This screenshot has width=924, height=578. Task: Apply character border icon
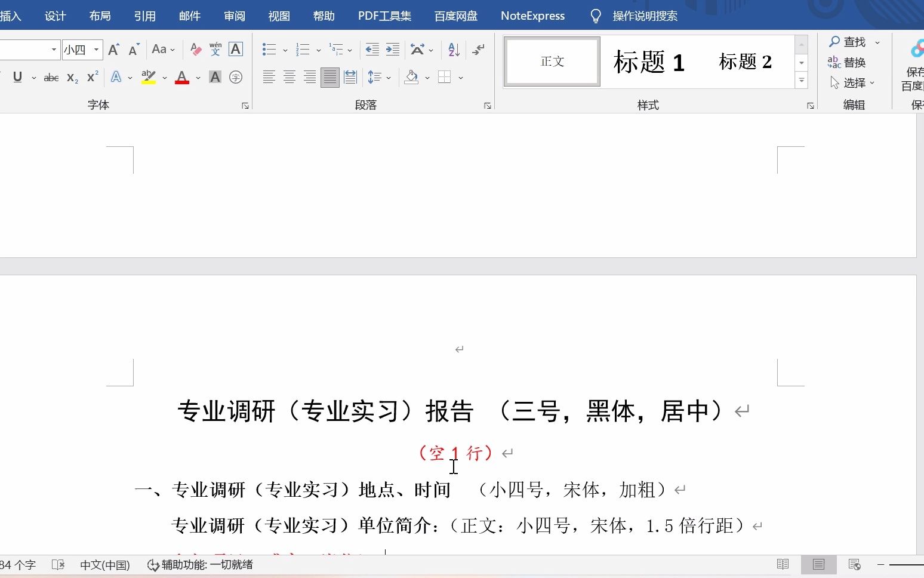click(x=236, y=50)
